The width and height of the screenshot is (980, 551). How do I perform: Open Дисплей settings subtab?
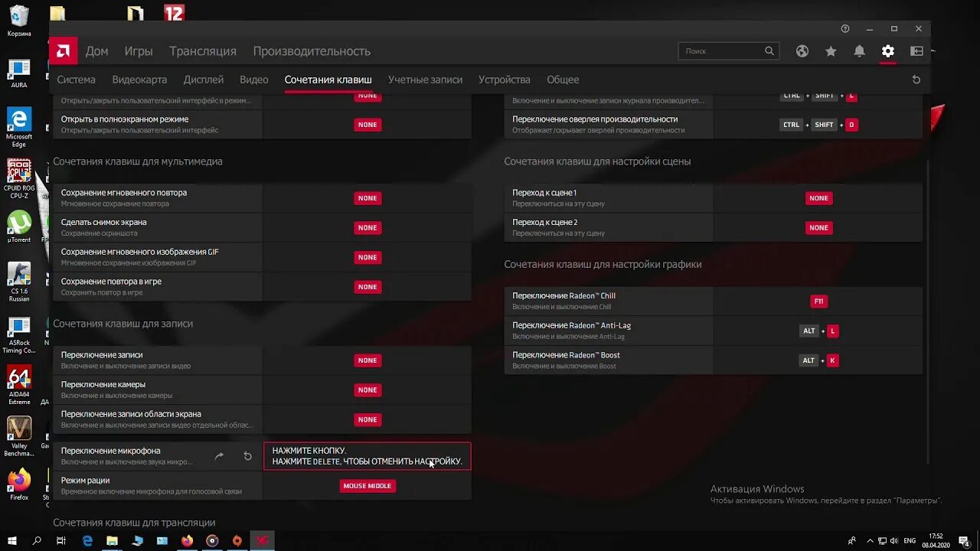(x=204, y=80)
